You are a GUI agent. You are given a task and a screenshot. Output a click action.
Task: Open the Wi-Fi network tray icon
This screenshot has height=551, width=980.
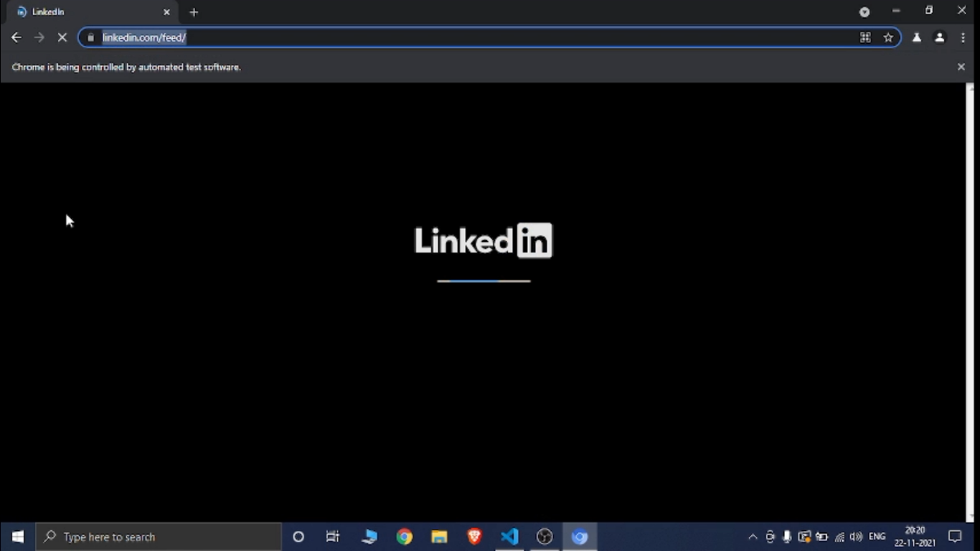[x=839, y=537]
